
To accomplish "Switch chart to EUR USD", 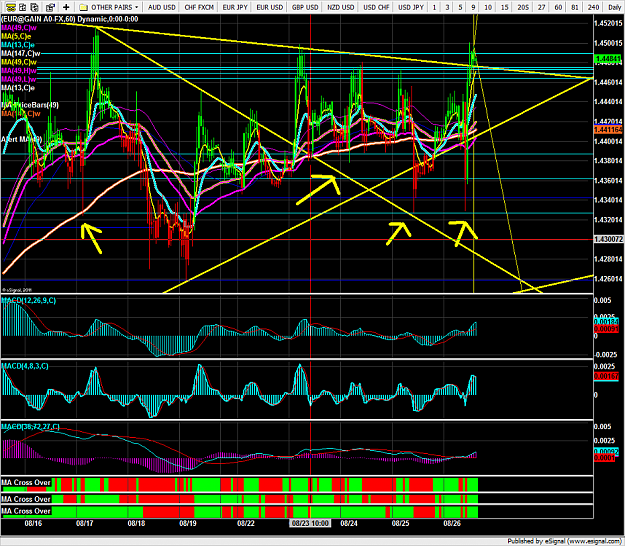I will [270, 7].
